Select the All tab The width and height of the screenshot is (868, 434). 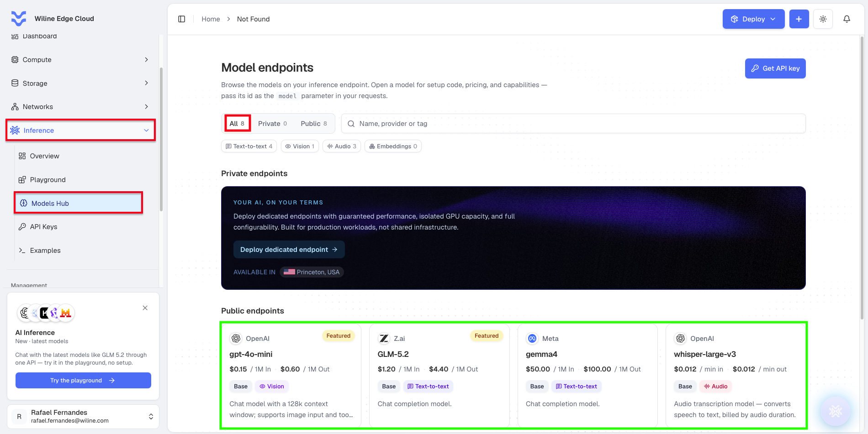tap(237, 124)
